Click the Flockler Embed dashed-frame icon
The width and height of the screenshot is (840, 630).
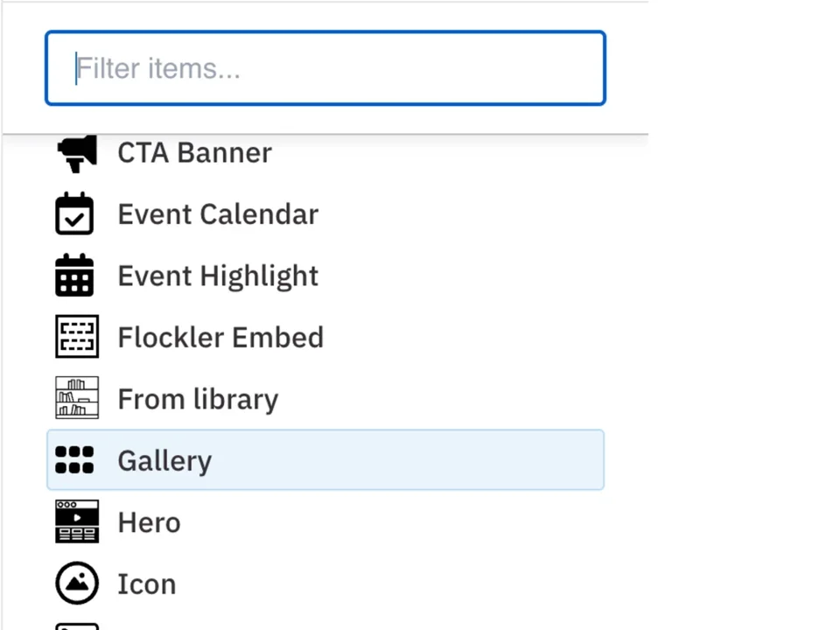(77, 337)
